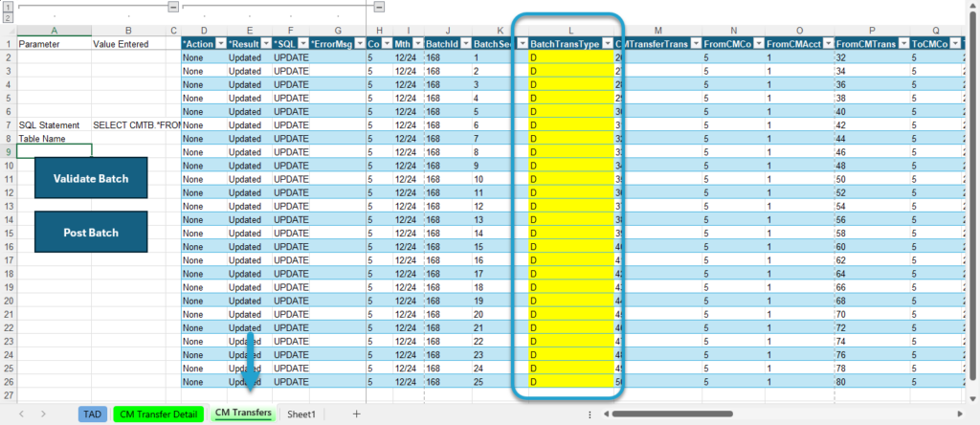This screenshot has height=425, width=980.
Task: Click outline level 1 button
Action: (8, 7)
